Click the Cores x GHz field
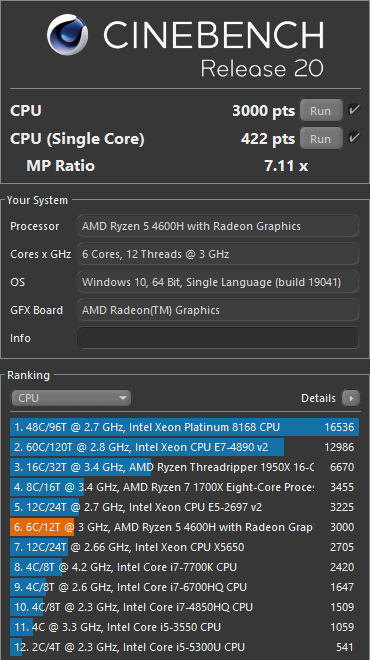The height and width of the screenshot is (660, 370). click(218, 254)
